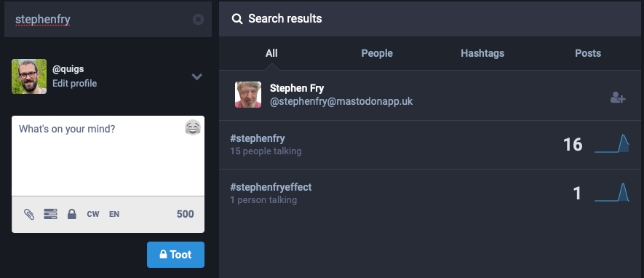
Task: Open the #stephenfry hashtag
Action: tap(258, 138)
